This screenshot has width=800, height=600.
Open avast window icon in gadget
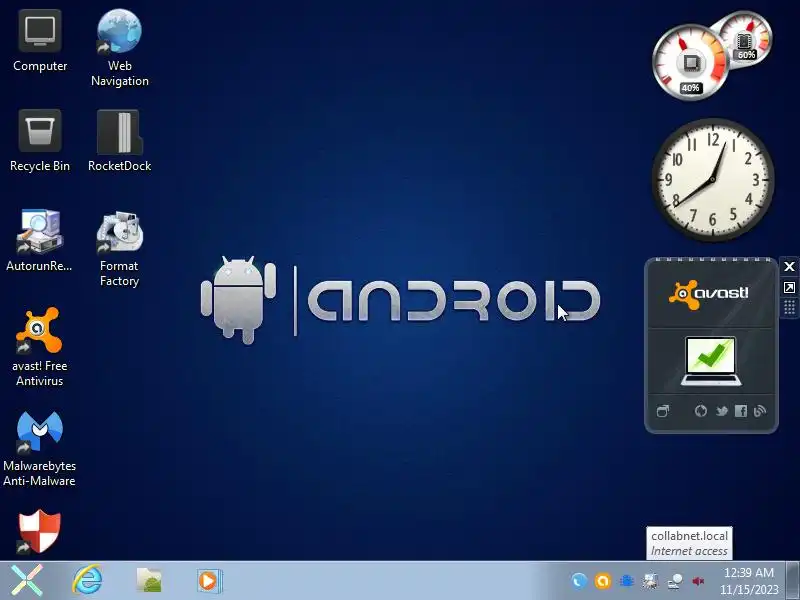tap(663, 411)
